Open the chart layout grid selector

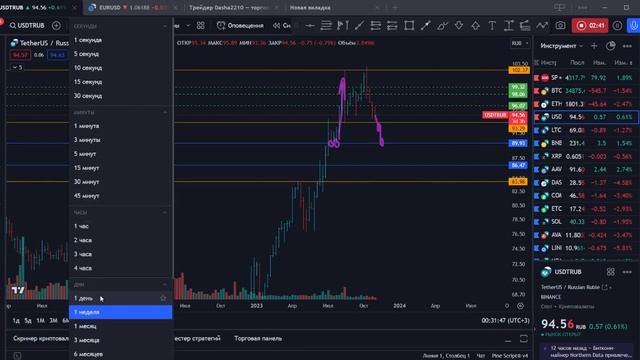(x=200, y=26)
